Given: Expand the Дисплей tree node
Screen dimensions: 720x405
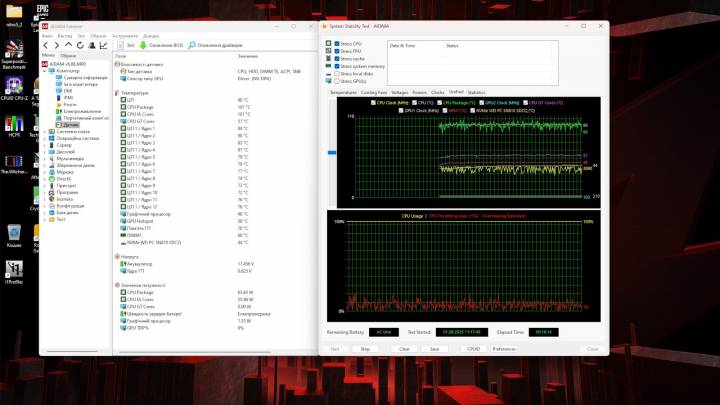Looking at the screenshot, I should (x=45, y=152).
